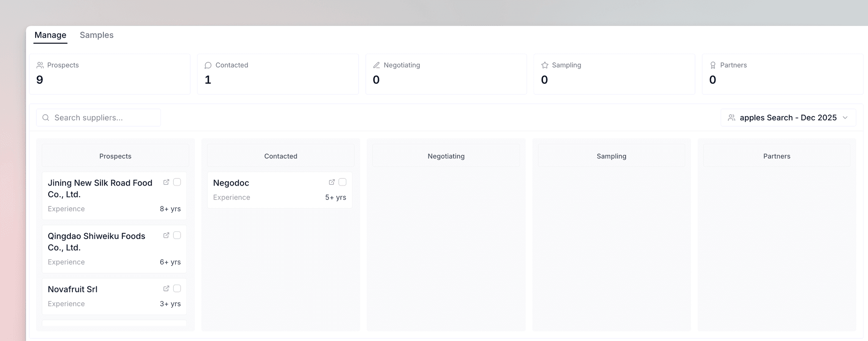The height and width of the screenshot is (341, 868).
Task: Click the 8+ yrs experience value
Action: (x=170, y=209)
